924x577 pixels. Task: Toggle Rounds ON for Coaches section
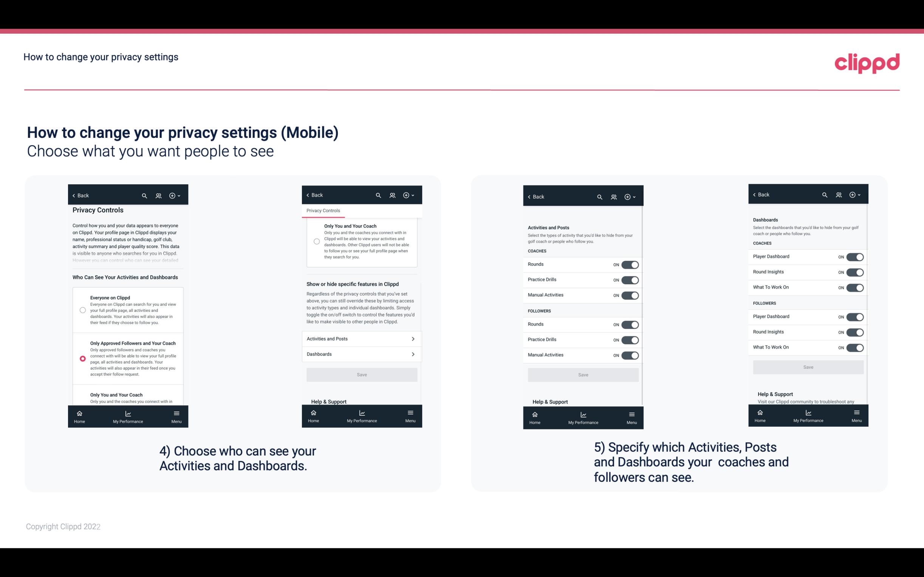pyautogui.click(x=628, y=264)
